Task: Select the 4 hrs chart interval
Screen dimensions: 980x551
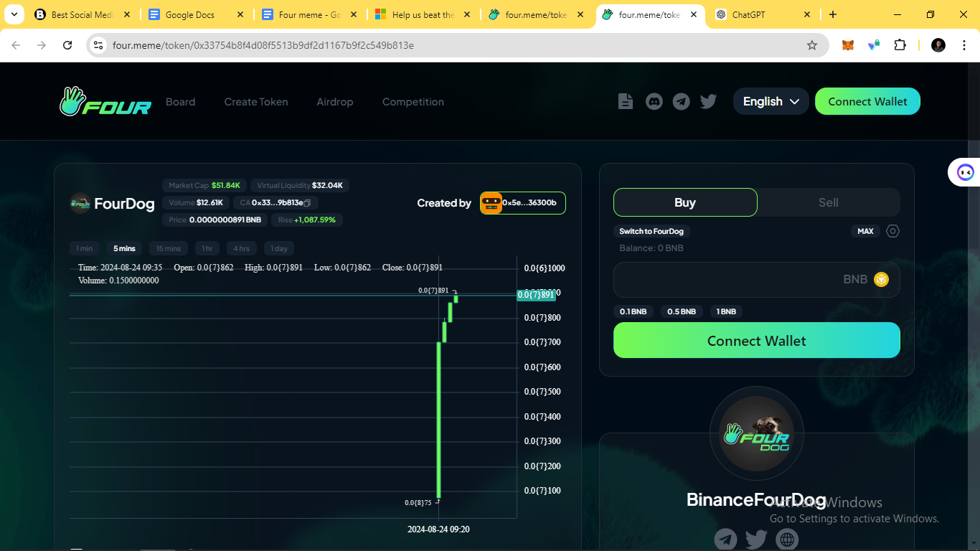Action: [x=242, y=248]
